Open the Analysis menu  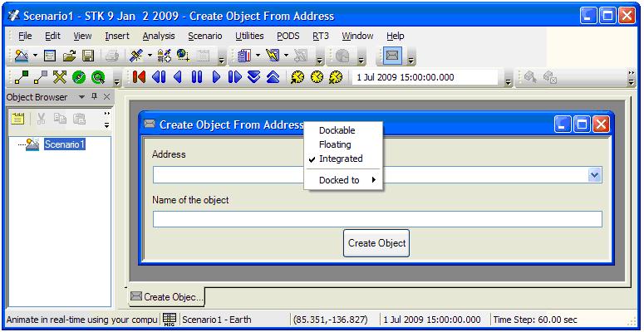(159, 36)
